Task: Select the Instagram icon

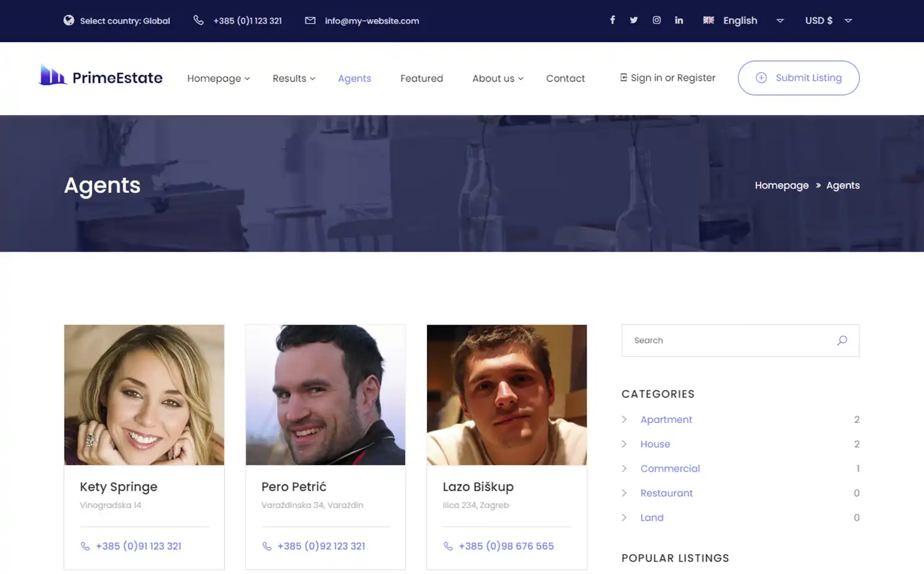Action: click(x=657, y=20)
